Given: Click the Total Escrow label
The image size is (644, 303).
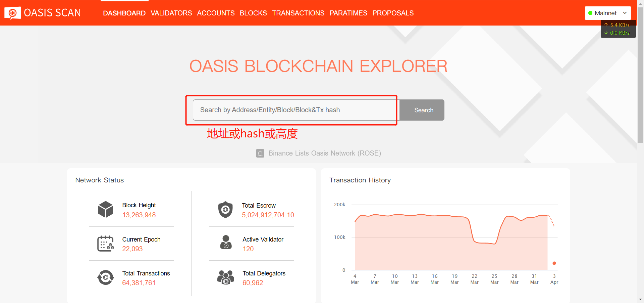Looking at the screenshot, I should point(259,206).
